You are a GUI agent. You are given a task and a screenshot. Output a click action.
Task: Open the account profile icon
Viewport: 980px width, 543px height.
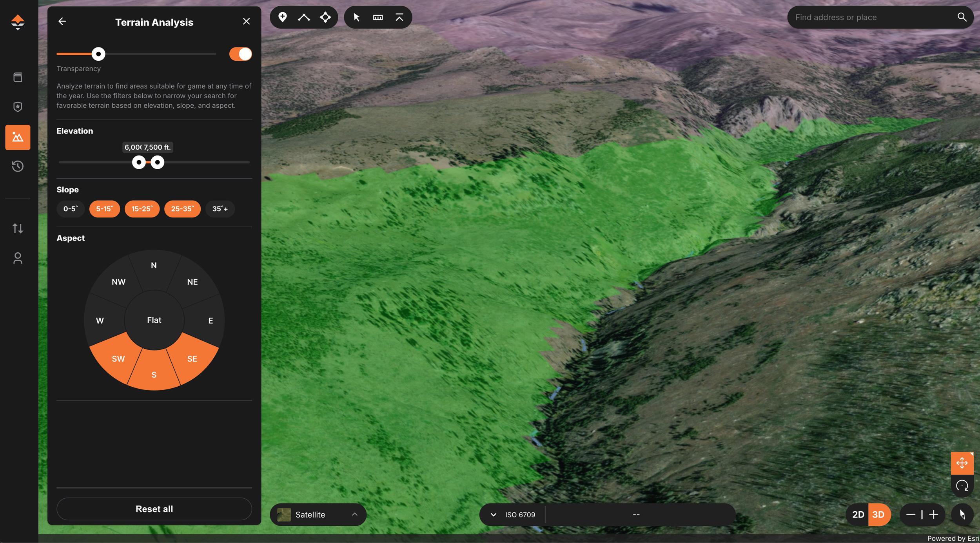pyautogui.click(x=18, y=258)
